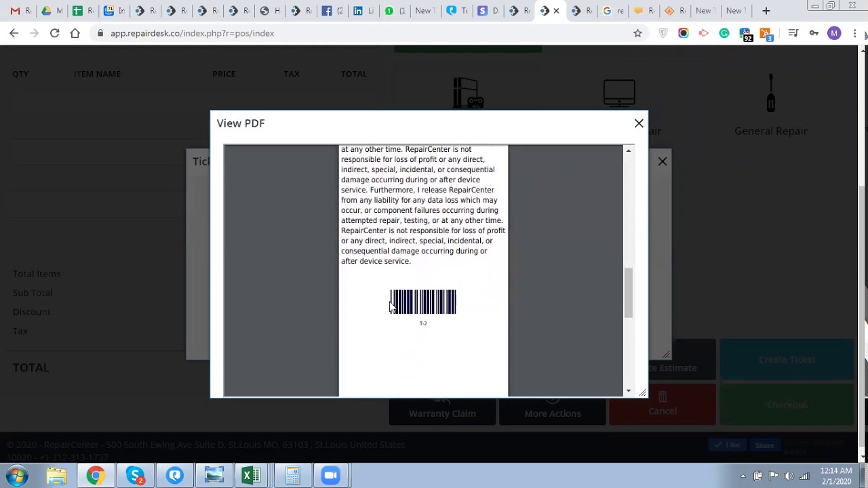
Task: Bookmark this page with the star icon
Action: pyautogui.click(x=637, y=33)
